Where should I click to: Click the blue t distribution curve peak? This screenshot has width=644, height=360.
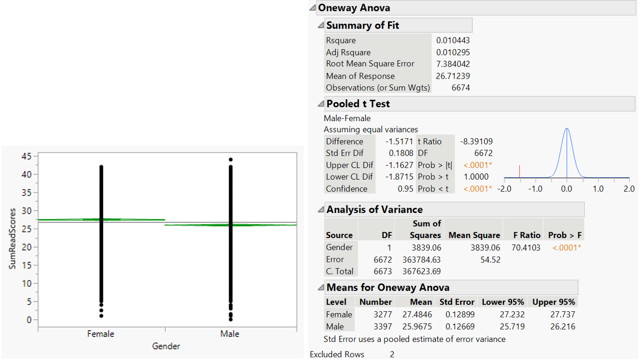click(x=567, y=129)
